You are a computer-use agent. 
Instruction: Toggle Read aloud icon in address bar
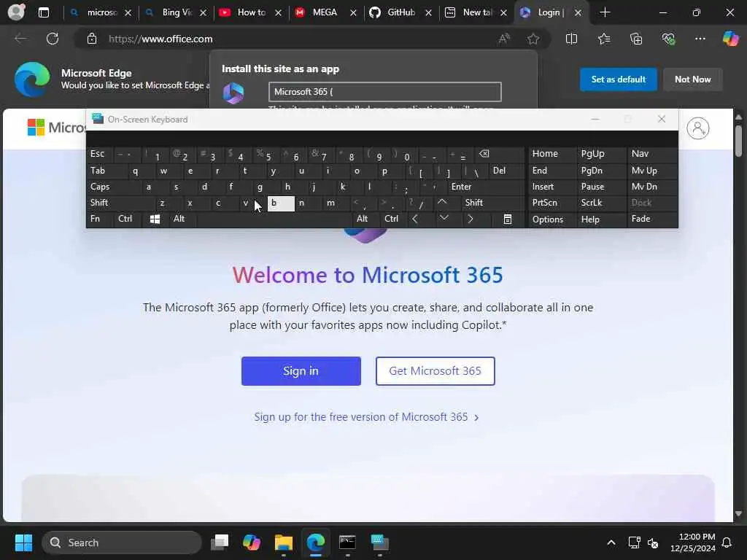504,39
